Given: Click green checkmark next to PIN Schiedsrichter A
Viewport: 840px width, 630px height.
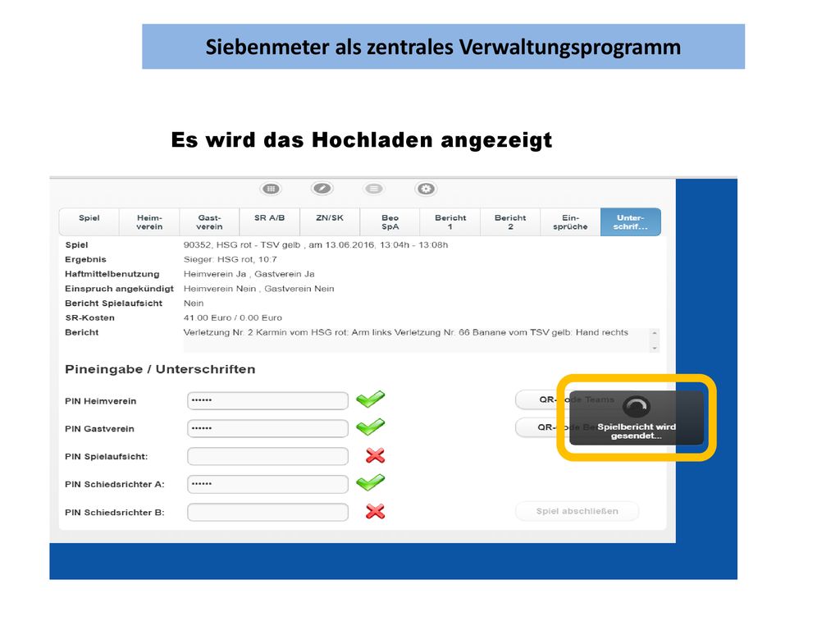Looking at the screenshot, I should [370, 482].
